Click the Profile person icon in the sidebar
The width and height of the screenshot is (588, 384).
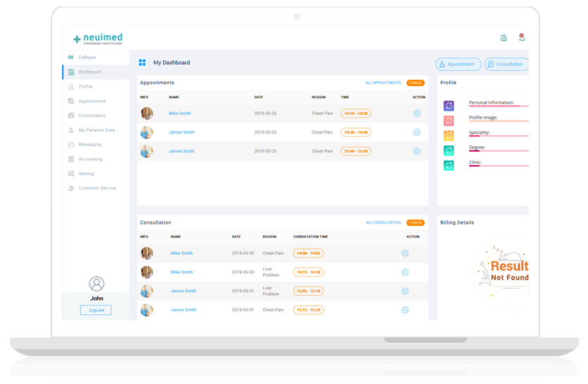point(71,87)
